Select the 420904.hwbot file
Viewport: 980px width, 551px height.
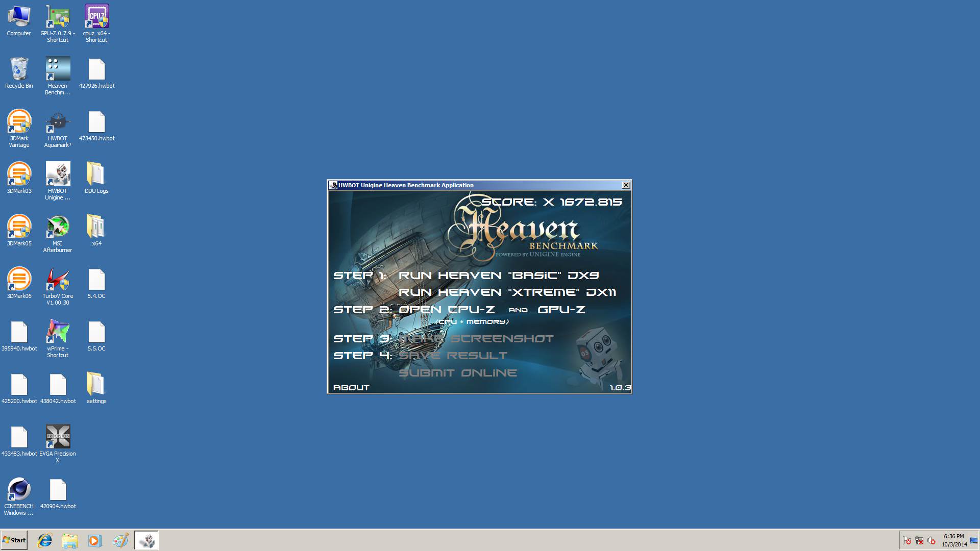[x=58, y=493]
